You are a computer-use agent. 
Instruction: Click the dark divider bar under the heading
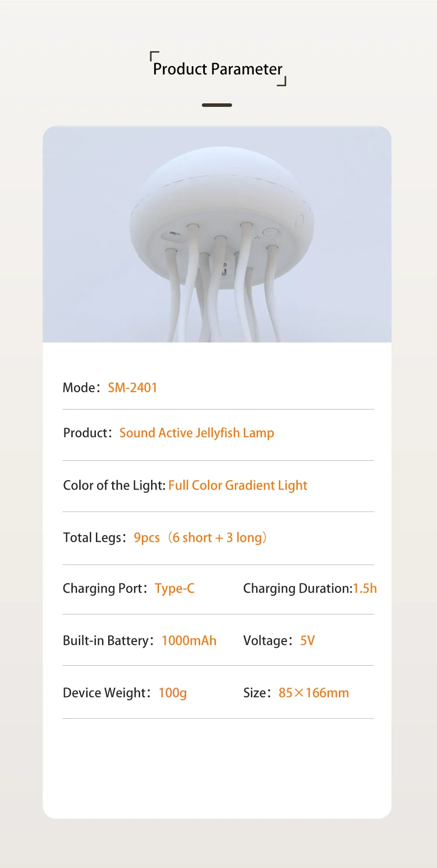point(217,105)
